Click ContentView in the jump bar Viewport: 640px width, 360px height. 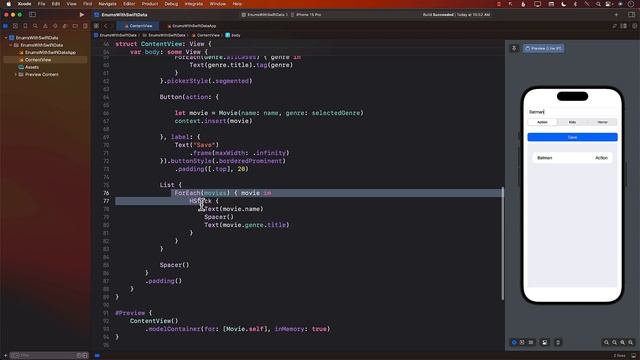click(205, 35)
